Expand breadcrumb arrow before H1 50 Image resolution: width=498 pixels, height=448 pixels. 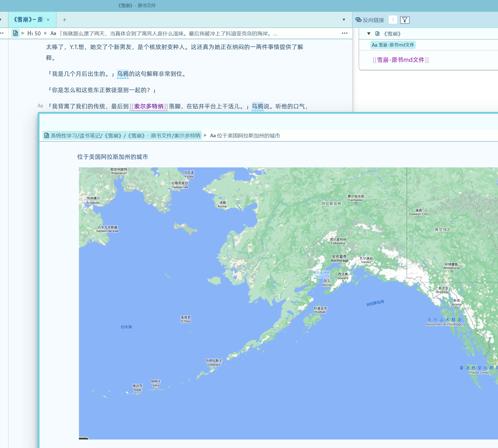pyautogui.click(x=23, y=33)
